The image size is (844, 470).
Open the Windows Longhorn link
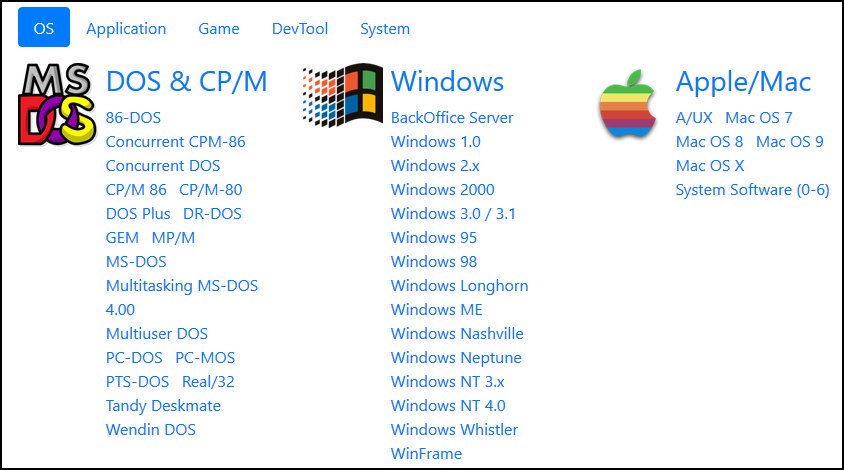point(460,286)
